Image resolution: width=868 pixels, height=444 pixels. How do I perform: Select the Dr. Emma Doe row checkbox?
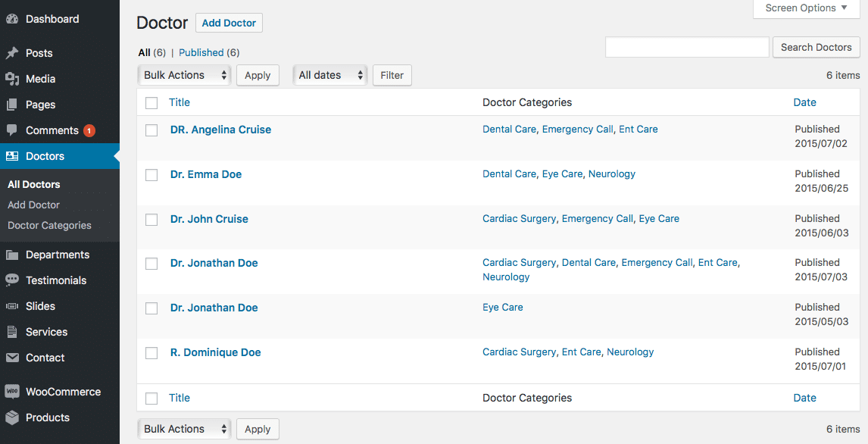point(151,175)
